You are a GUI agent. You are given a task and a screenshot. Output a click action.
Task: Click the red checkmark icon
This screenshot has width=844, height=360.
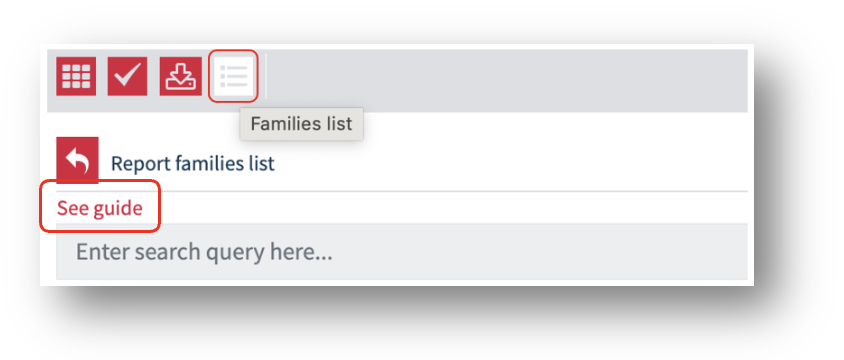[128, 76]
